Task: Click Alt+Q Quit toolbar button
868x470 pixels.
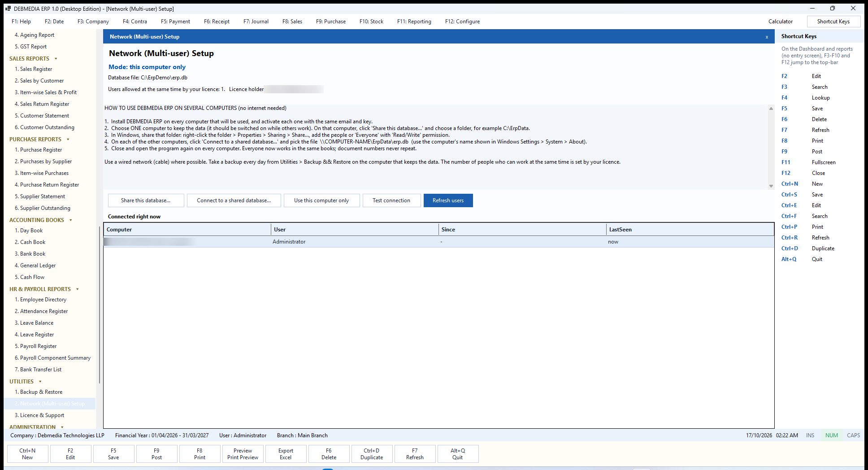Action: click(x=458, y=454)
